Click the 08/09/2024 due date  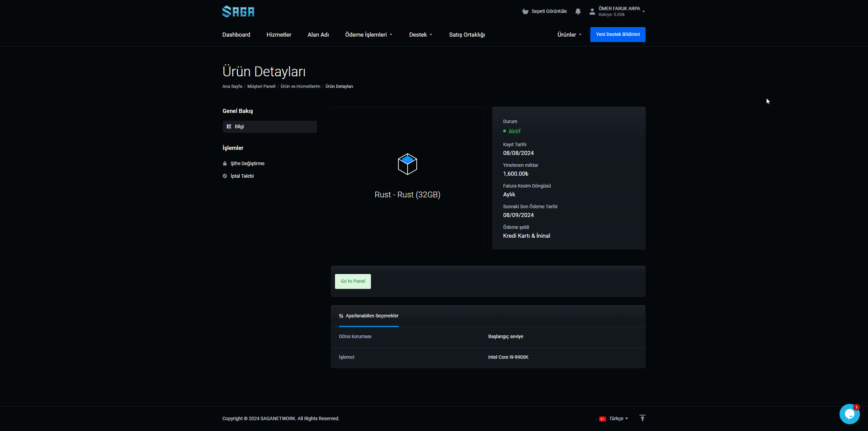pos(518,215)
